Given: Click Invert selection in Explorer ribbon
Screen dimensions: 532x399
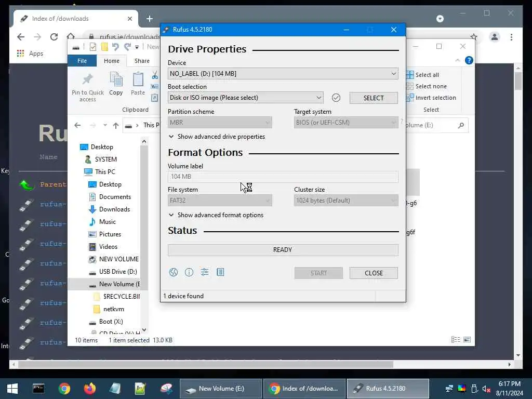Looking at the screenshot, I should 432,98.
